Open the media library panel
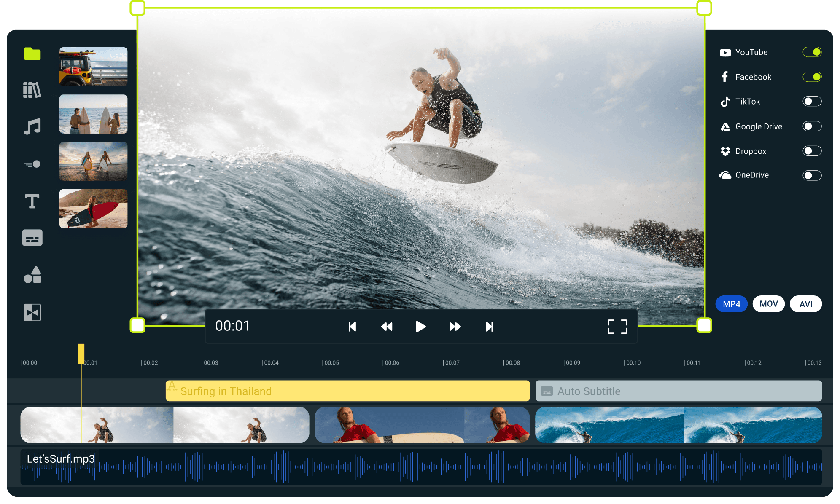 (32, 90)
